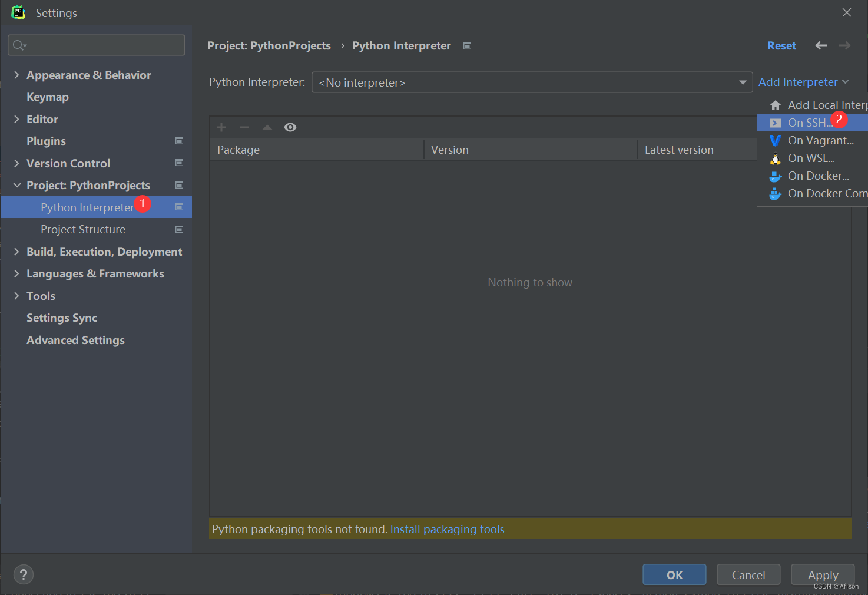Viewport: 868px width, 595px height.
Task: Choose On Vagrant... from the menu
Action: 812,140
